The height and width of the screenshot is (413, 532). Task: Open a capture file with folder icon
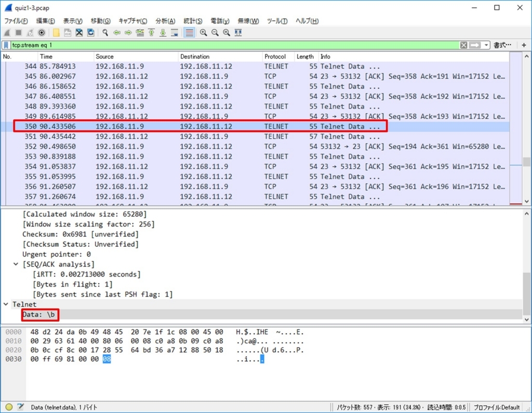coord(56,33)
